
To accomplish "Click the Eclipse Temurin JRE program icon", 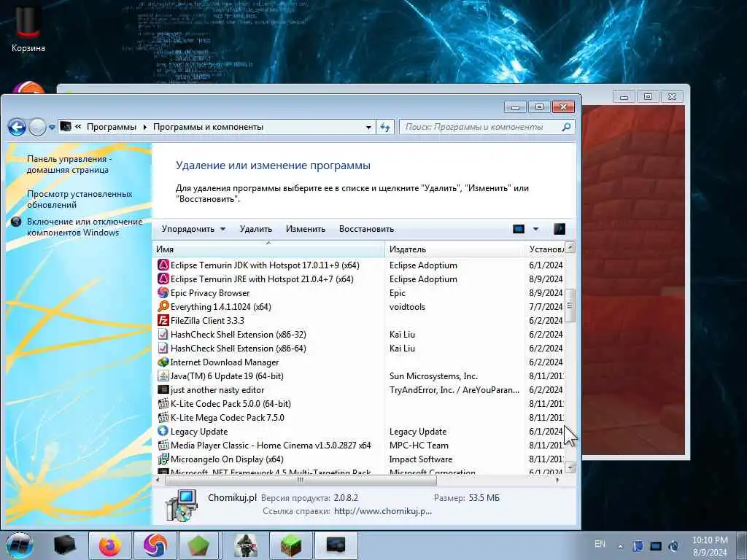I will pyautogui.click(x=163, y=279).
